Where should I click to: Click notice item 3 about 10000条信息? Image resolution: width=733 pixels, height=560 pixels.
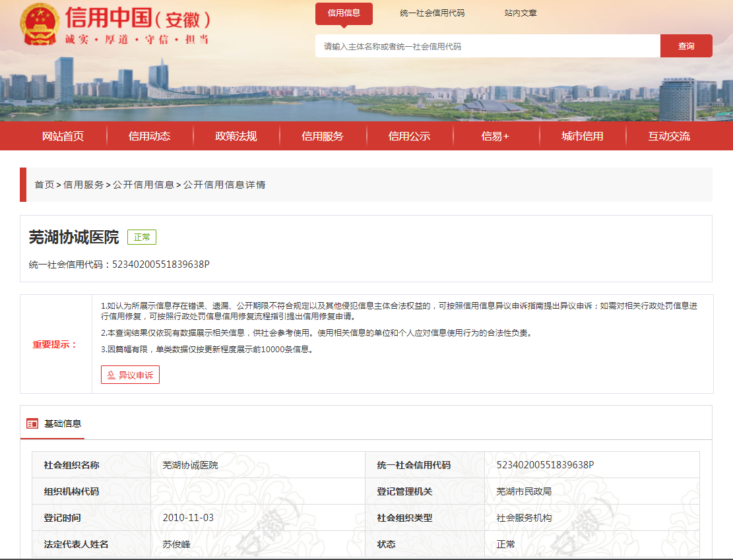pos(208,349)
